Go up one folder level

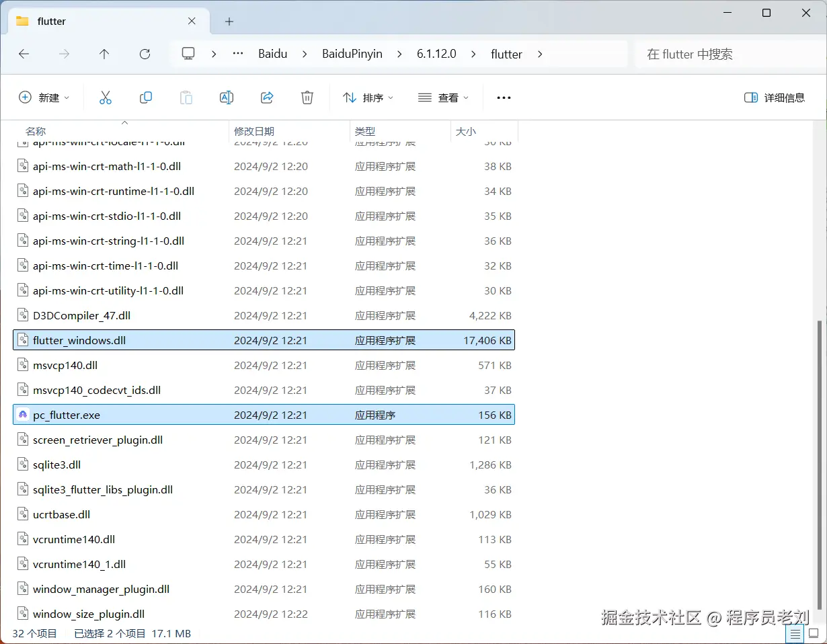[x=104, y=54]
